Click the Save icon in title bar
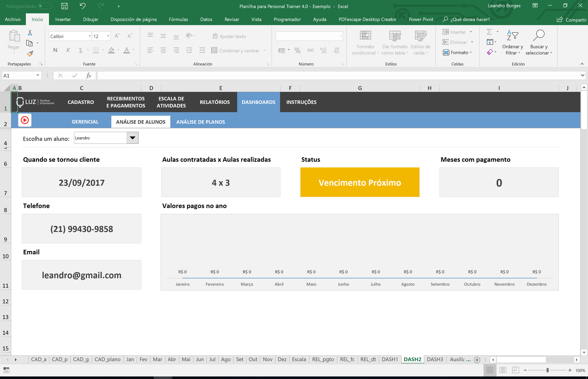 tap(65, 6)
